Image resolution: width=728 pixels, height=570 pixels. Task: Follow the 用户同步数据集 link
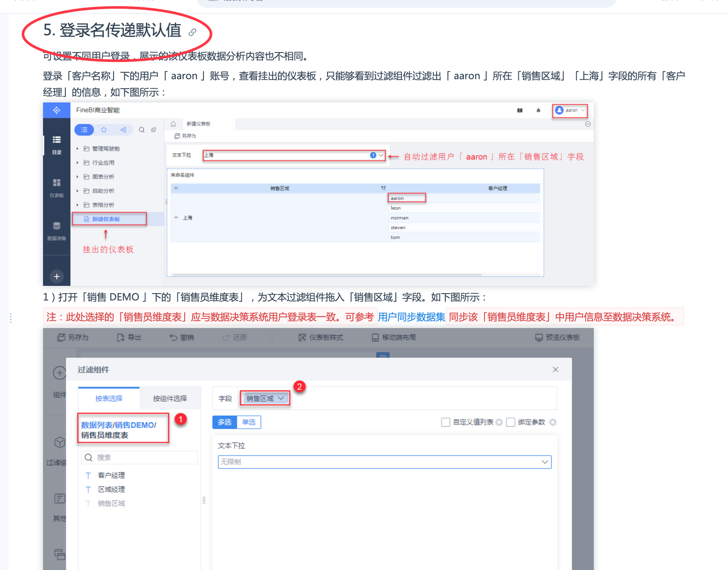[411, 317]
